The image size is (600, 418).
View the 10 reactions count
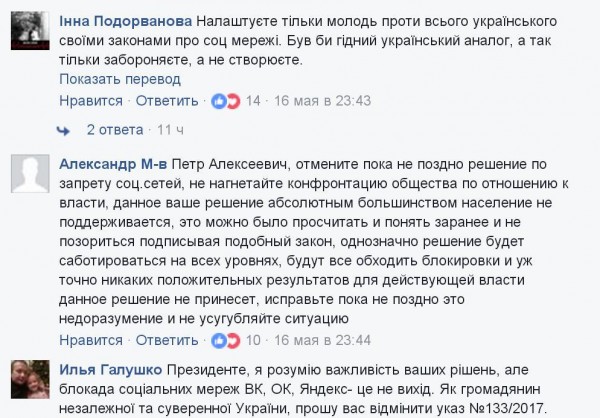tap(253, 340)
